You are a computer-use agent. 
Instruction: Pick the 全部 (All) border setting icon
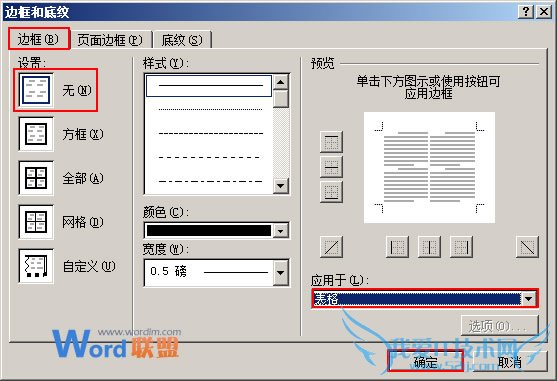36,178
